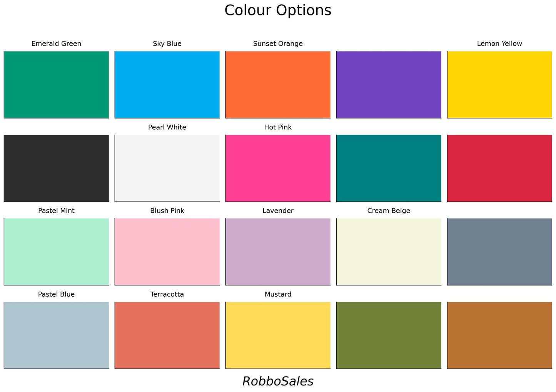
Task: Pick the unlabeled olive green swatch
Action: click(389, 335)
